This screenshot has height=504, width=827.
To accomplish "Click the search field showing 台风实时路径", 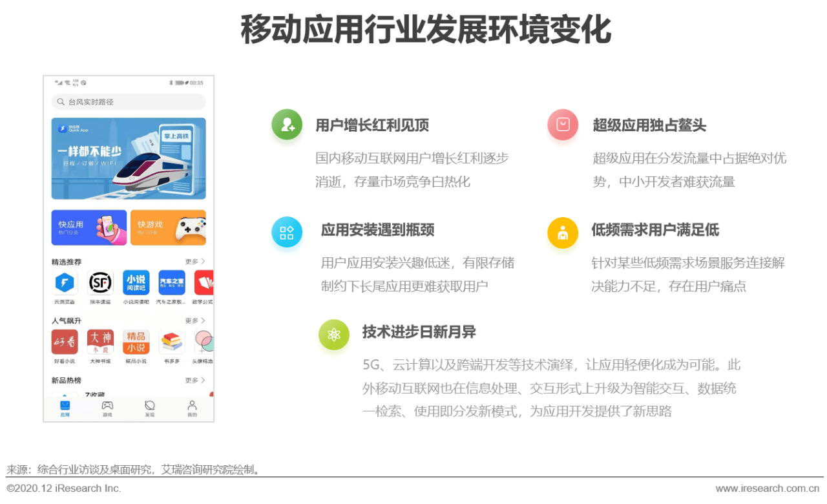I will (x=129, y=102).
